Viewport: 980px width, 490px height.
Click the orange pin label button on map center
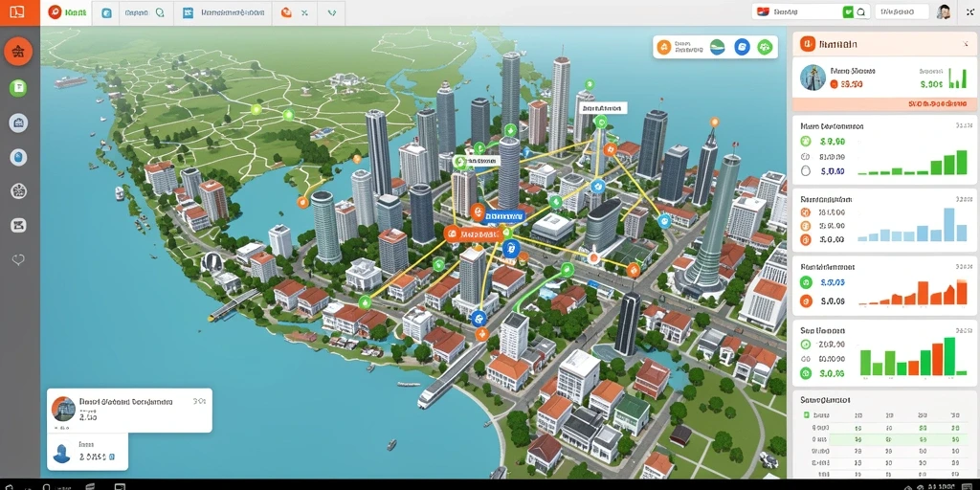coord(474,234)
